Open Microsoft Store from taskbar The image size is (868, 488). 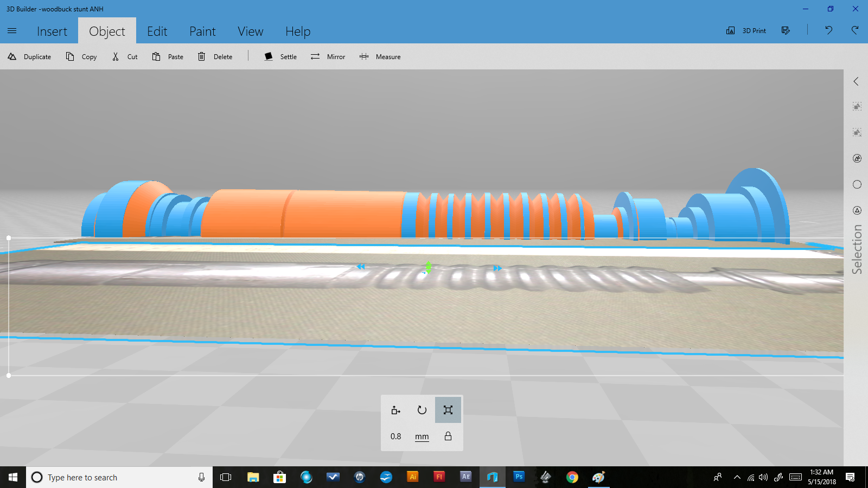tap(279, 477)
